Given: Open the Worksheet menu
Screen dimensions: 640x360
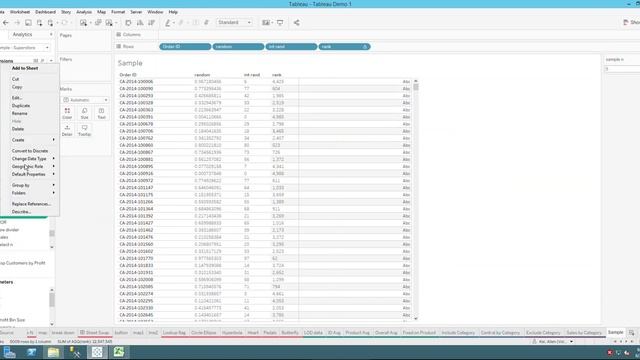Looking at the screenshot, I should [20, 12].
